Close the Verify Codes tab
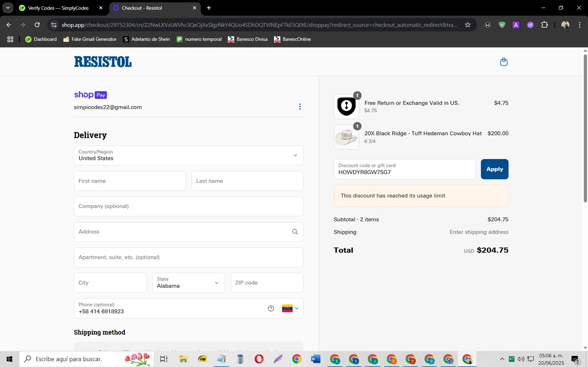This screenshot has width=588, height=367. (x=101, y=8)
